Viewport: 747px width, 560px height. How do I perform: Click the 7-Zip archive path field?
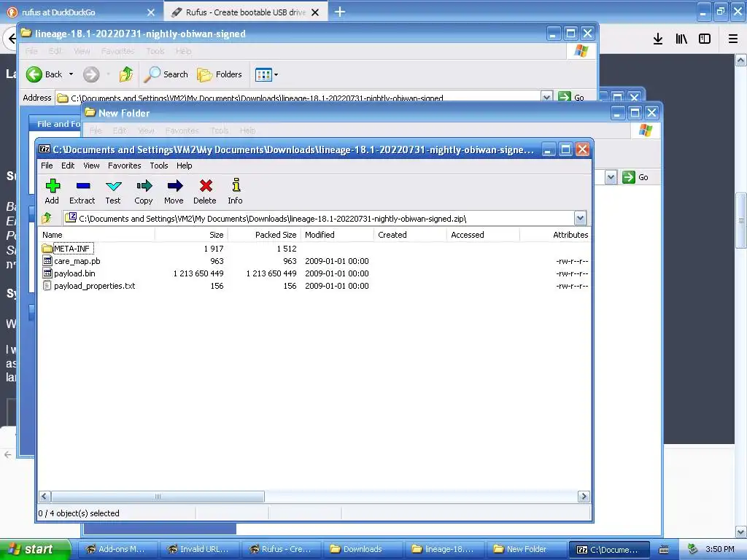[x=320, y=219]
